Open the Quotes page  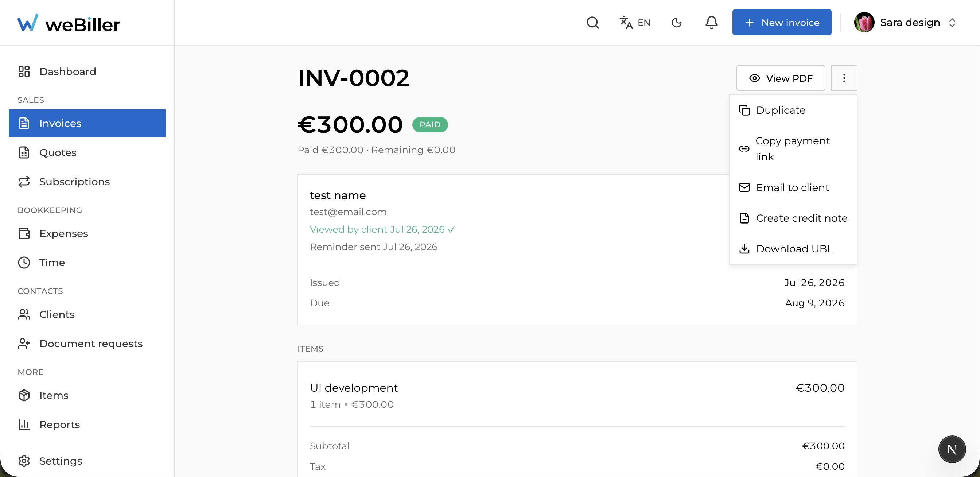coord(87,152)
